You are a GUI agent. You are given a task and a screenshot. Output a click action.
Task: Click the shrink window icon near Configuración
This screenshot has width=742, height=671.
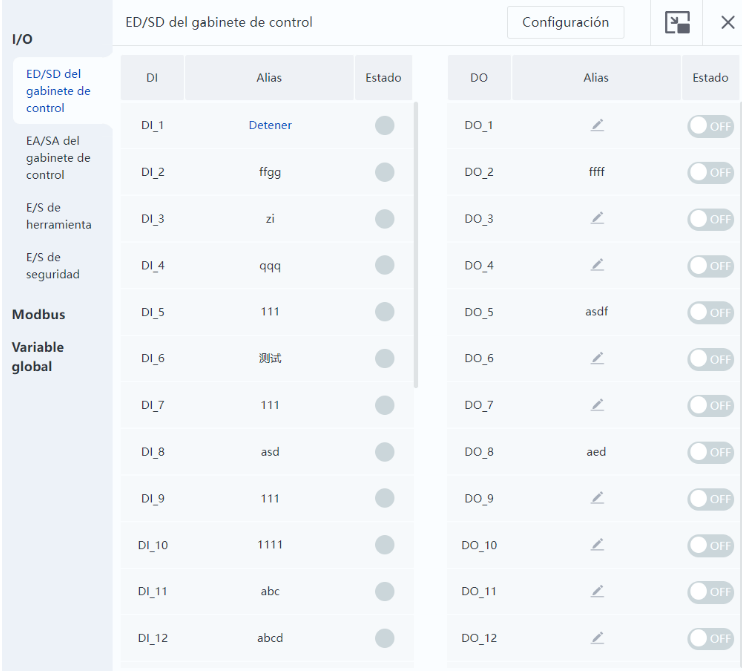click(x=677, y=22)
